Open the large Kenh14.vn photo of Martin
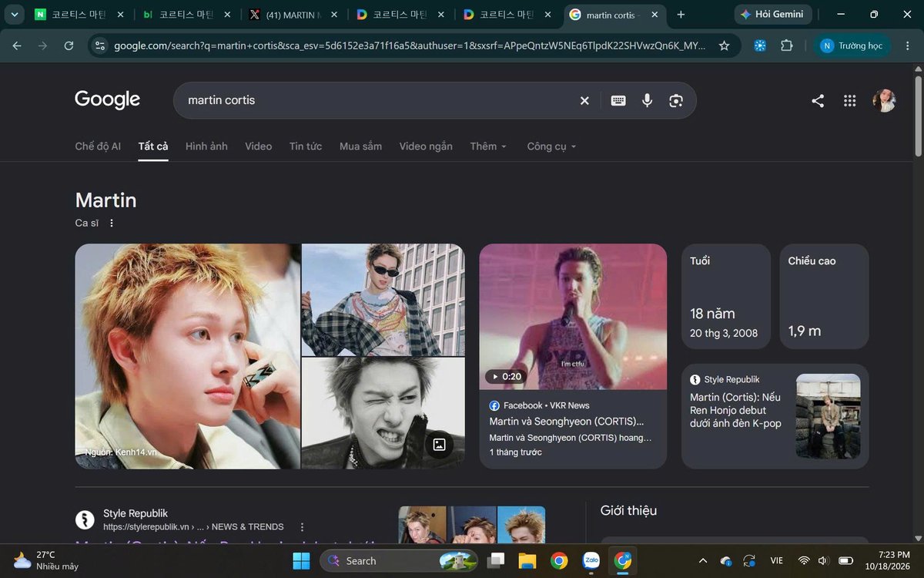The height and width of the screenshot is (578, 924). [x=188, y=356]
